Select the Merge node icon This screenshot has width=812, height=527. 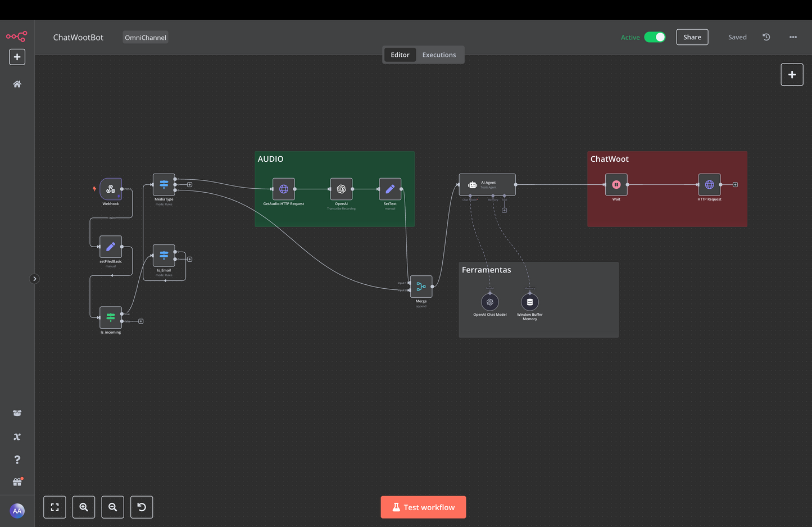(421, 287)
